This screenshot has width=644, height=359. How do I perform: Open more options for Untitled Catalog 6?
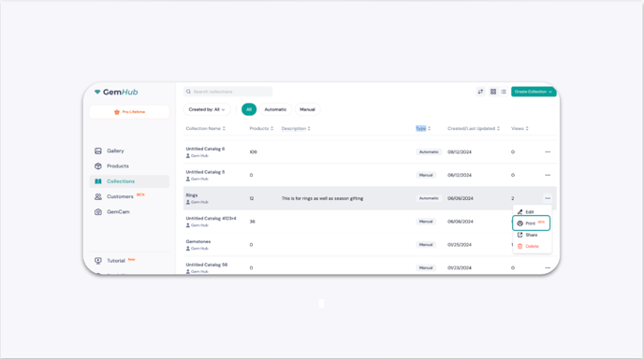(x=548, y=151)
